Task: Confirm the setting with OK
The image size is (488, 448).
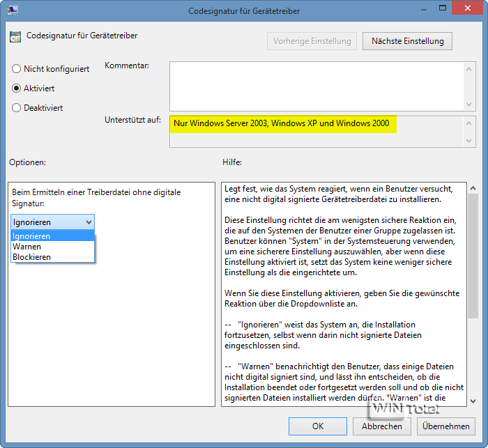Action: pyautogui.click(x=317, y=426)
